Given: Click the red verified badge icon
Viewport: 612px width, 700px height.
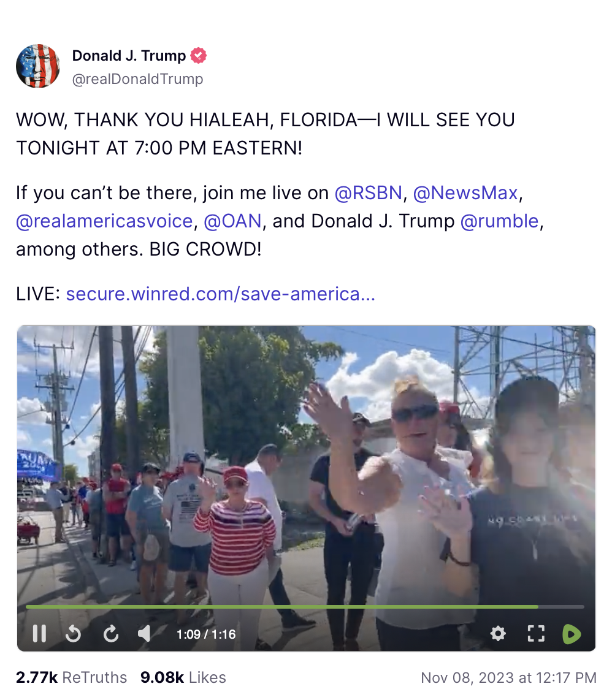Looking at the screenshot, I should click(x=198, y=56).
